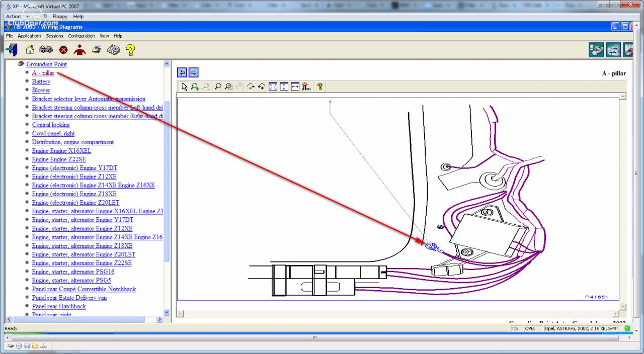The image size is (644, 354).
Task: Open the Cowl panel, right link
Action: [53, 133]
